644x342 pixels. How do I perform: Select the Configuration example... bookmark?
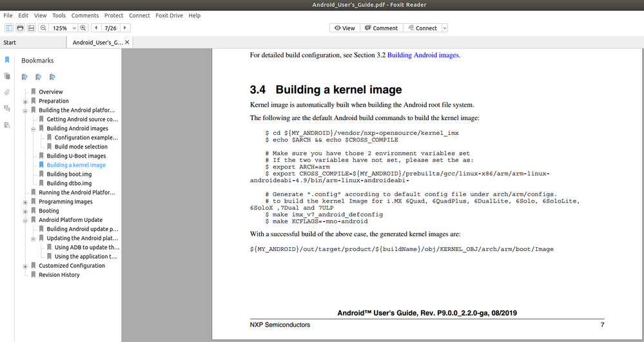(86, 137)
